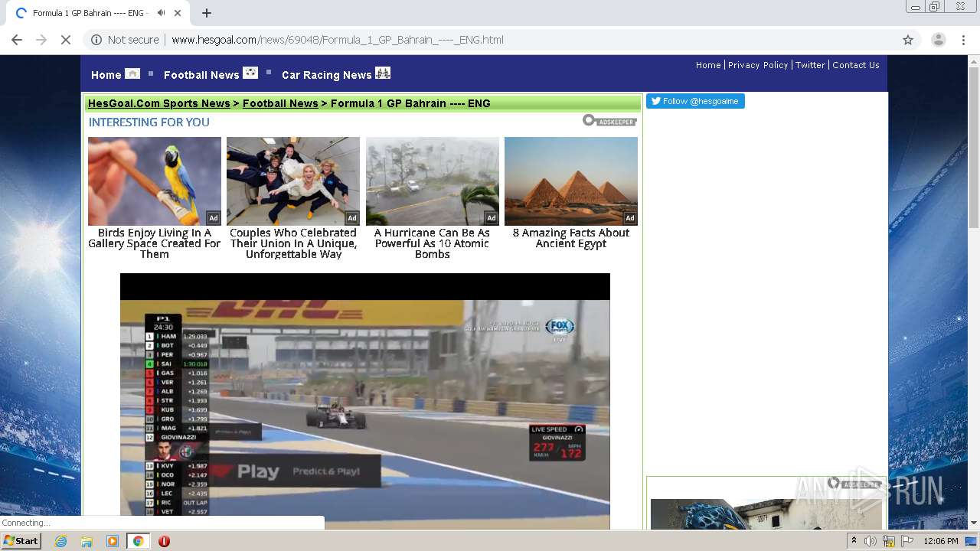
Task: Close the Formula 1 GP Bahrain tab
Action: click(178, 13)
